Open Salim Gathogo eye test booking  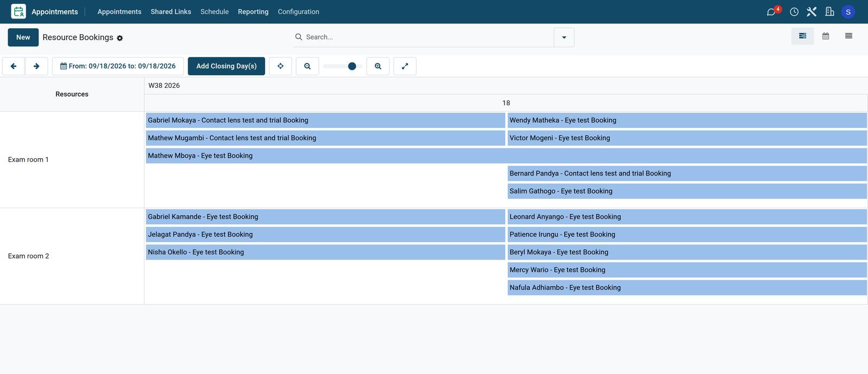click(687, 191)
